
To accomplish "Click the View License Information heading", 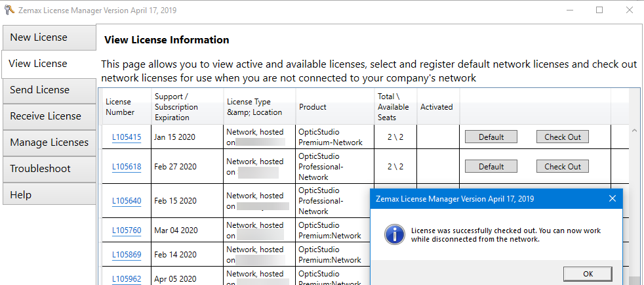I will click(x=167, y=40).
